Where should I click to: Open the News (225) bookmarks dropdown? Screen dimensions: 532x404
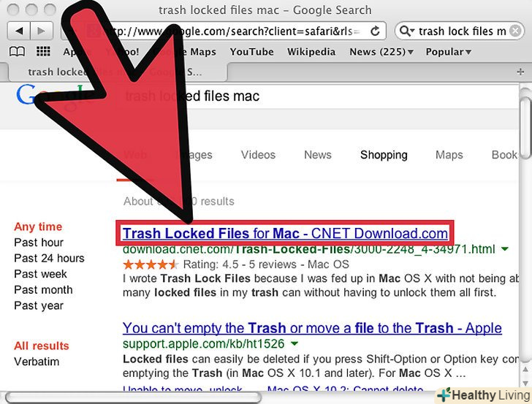[x=381, y=52]
